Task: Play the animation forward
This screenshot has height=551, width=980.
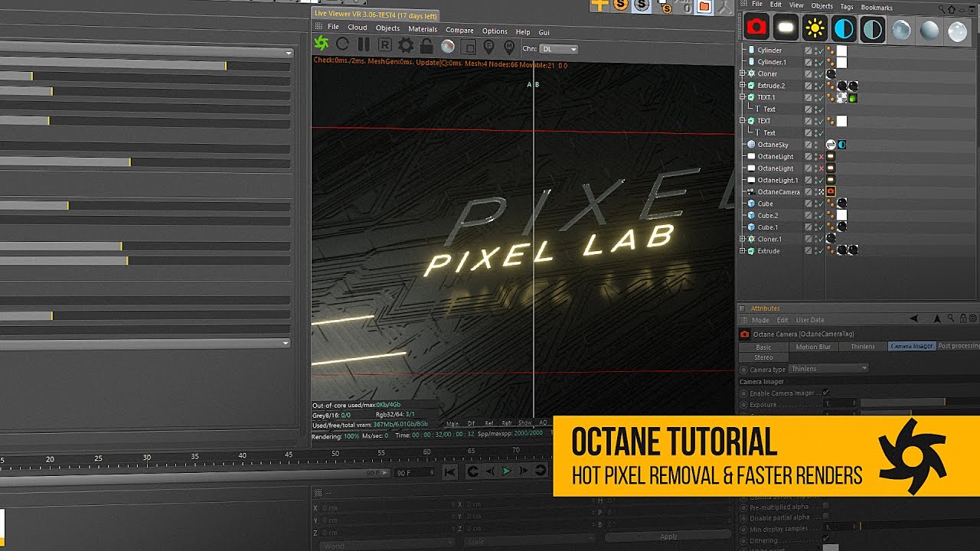Action: click(506, 471)
